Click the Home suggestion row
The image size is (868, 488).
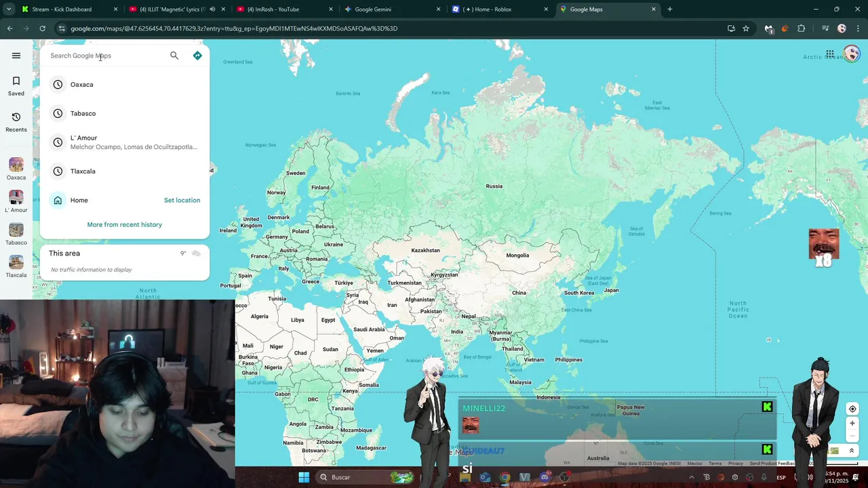(x=125, y=201)
